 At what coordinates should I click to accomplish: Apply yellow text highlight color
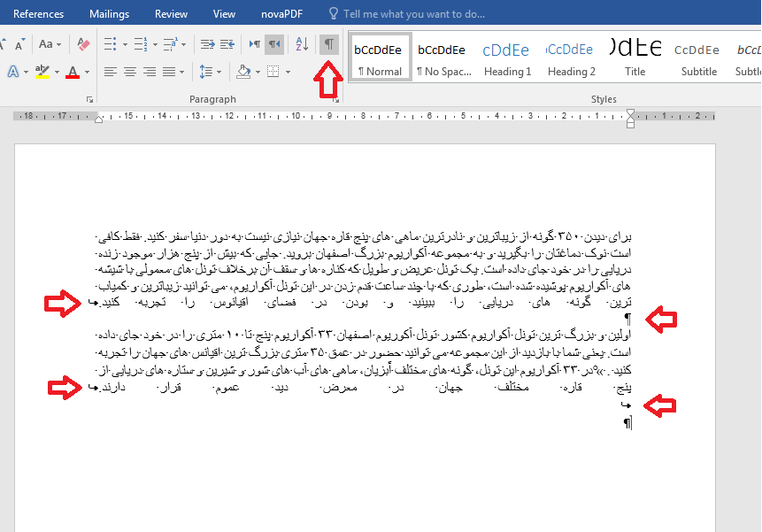(42, 72)
